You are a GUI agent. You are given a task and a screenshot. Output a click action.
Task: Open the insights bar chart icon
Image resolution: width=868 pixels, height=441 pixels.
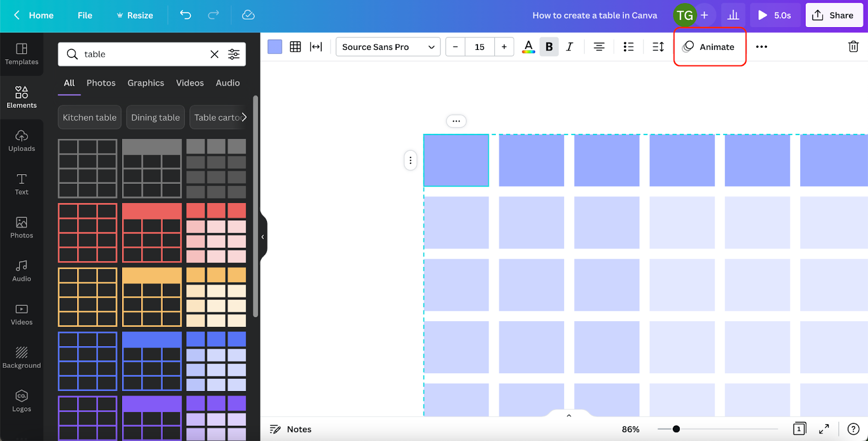click(733, 15)
